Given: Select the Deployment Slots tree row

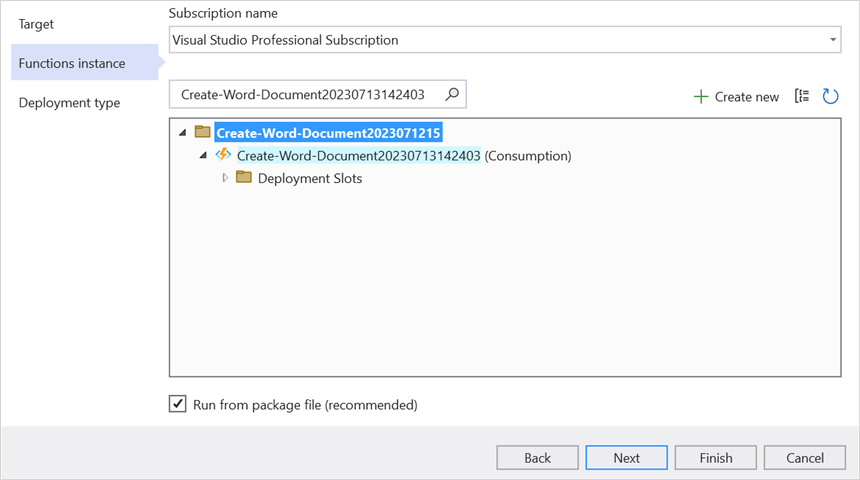Looking at the screenshot, I should (x=310, y=178).
